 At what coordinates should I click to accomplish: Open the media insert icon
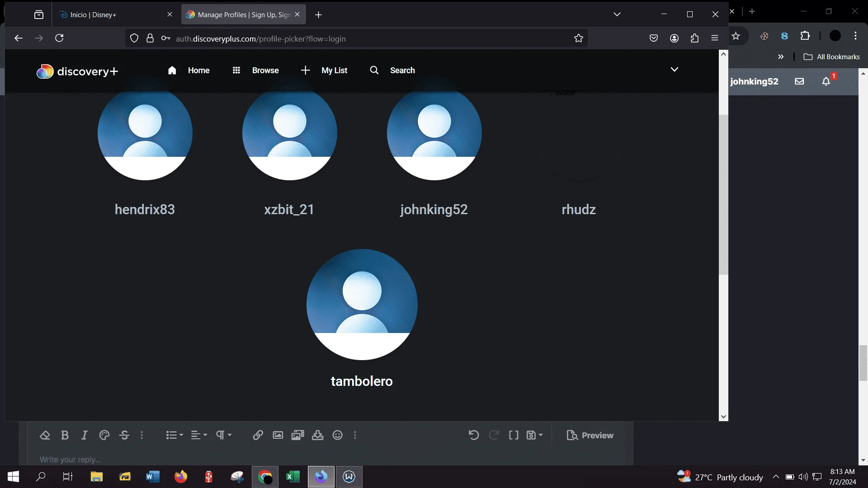point(298,435)
